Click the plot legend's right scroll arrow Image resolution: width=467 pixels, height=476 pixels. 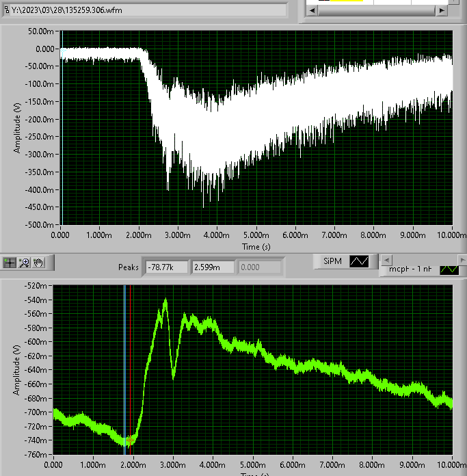462,260
